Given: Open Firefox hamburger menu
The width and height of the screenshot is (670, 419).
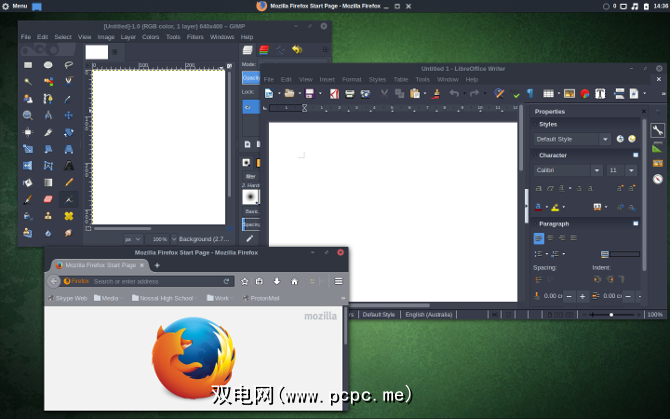Looking at the screenshot, I should (x=339, y=281).
